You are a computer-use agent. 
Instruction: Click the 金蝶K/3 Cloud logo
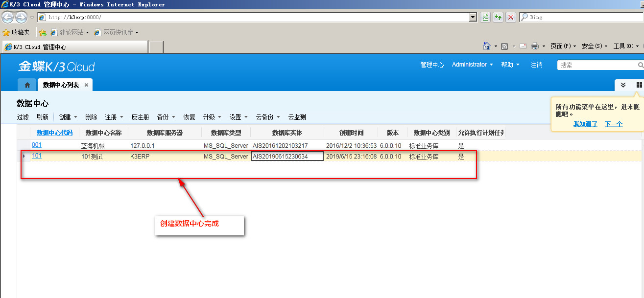pyautogui.click(x=56, y=67)
